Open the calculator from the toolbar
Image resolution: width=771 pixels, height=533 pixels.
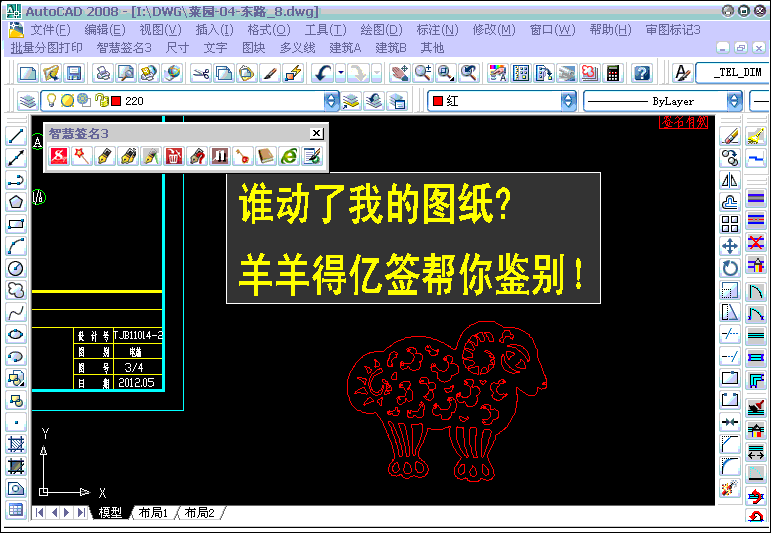[x=613, y=73]
